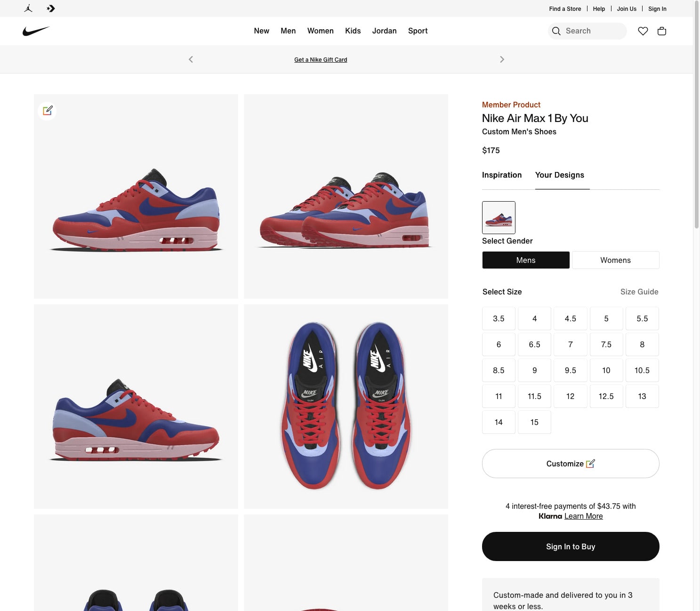Choose size 7.5
Screen dimensions: 700x611
606,344
